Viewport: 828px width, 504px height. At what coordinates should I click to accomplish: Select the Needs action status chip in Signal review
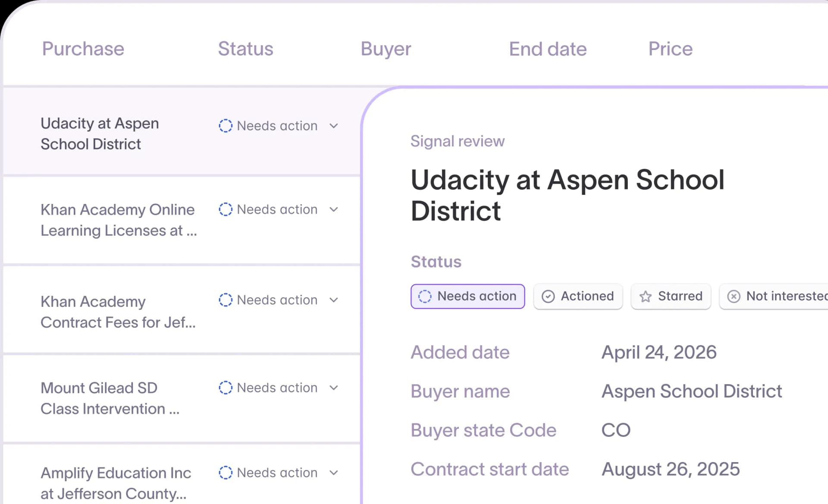coord(467,296)
